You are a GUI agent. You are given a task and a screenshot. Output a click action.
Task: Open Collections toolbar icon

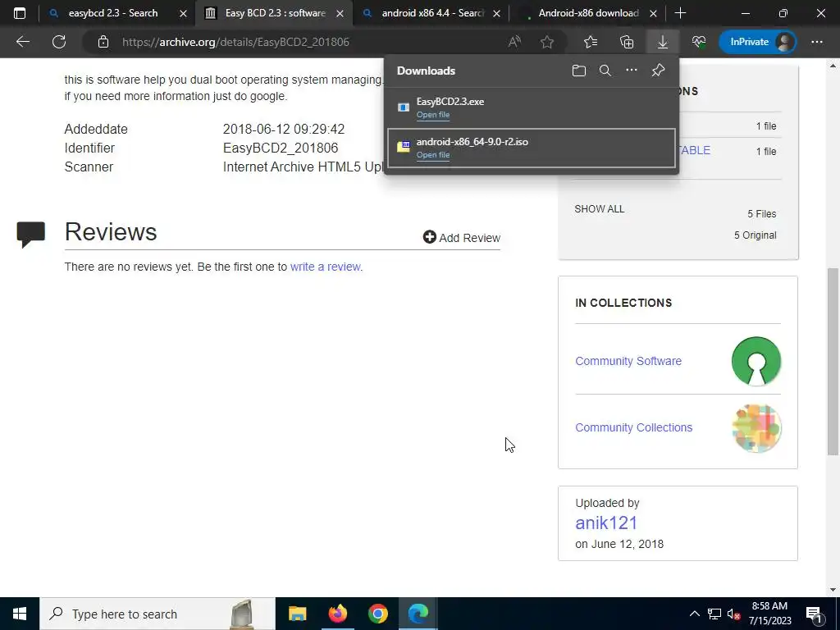[x=626, y=42]
